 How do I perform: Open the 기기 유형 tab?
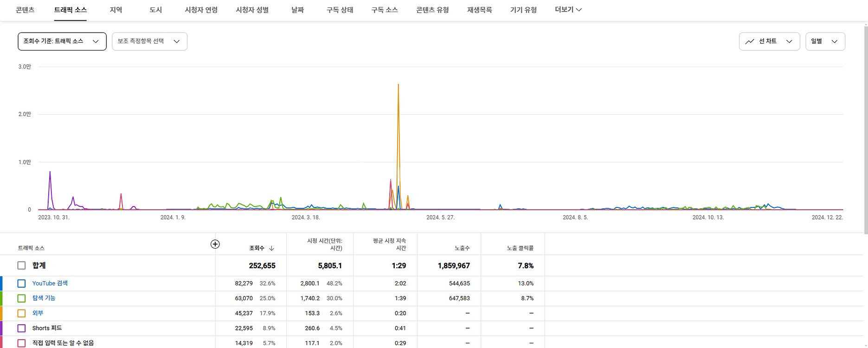[523, 10]
